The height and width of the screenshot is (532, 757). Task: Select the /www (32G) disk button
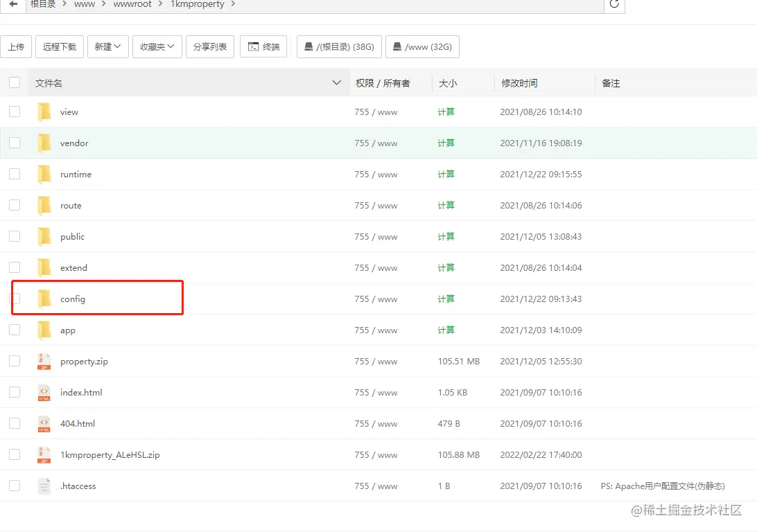point(422,47)
